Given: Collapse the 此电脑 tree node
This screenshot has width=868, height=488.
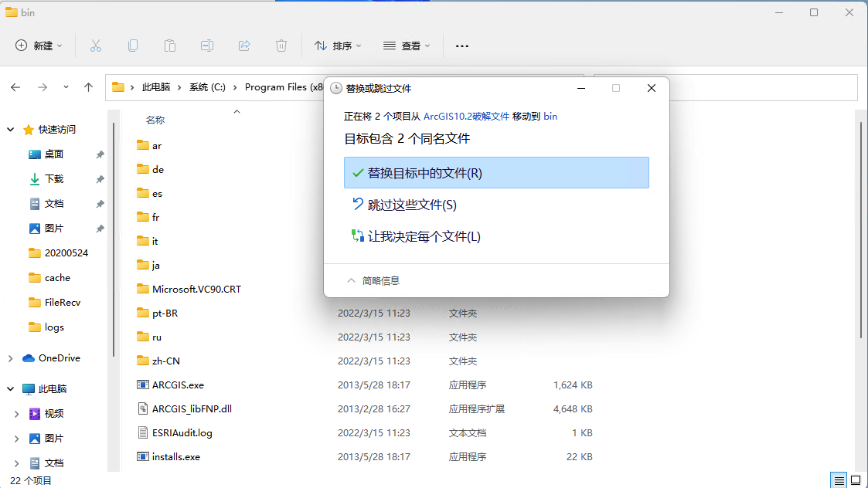Looking at the screenshot, I should coord(11,389).
